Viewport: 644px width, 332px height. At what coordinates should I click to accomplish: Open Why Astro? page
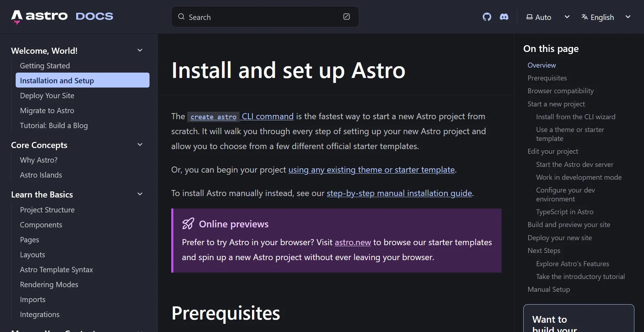tap(39, 160)
